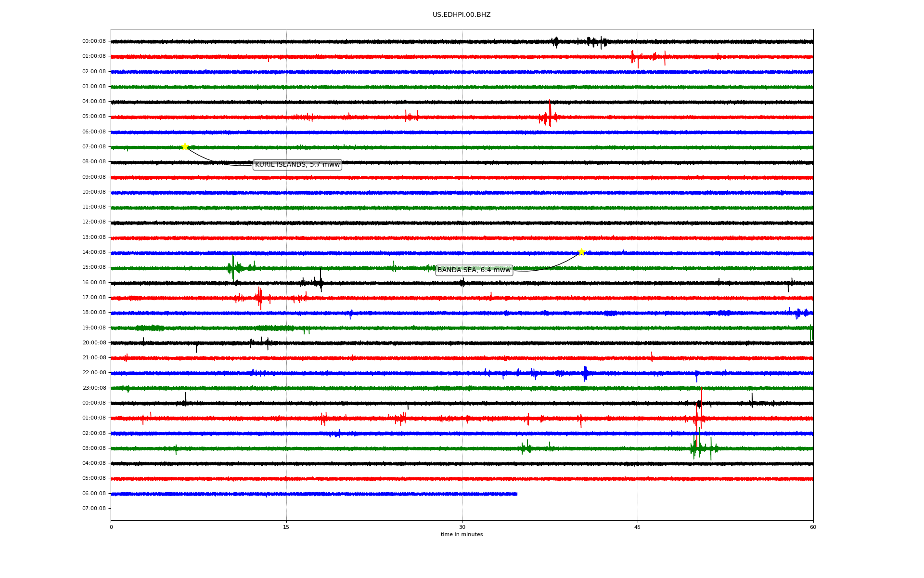
Task: Click the 18:00:08 trace time label
Action: [x=94, y=312]
